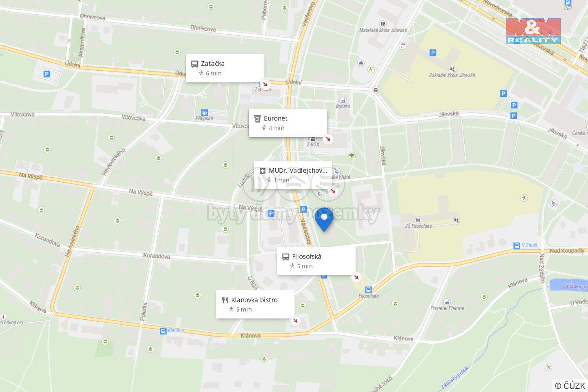Screen dimensions: 588x392
Task: Click the Z-BOX parcel locker icon
Action: (x=313, y=139)
